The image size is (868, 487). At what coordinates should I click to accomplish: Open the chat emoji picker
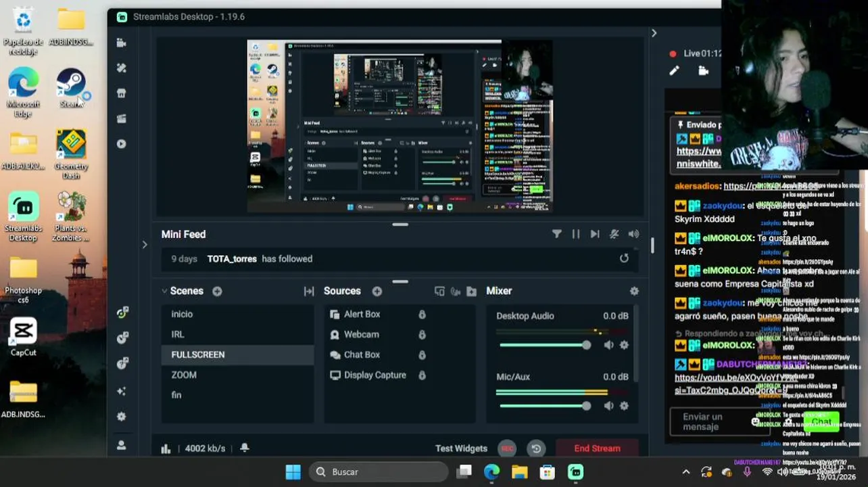tap(756, 421)
